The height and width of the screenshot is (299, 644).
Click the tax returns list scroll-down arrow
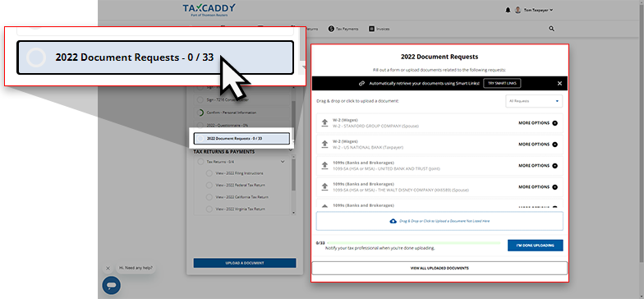(293, 213)
